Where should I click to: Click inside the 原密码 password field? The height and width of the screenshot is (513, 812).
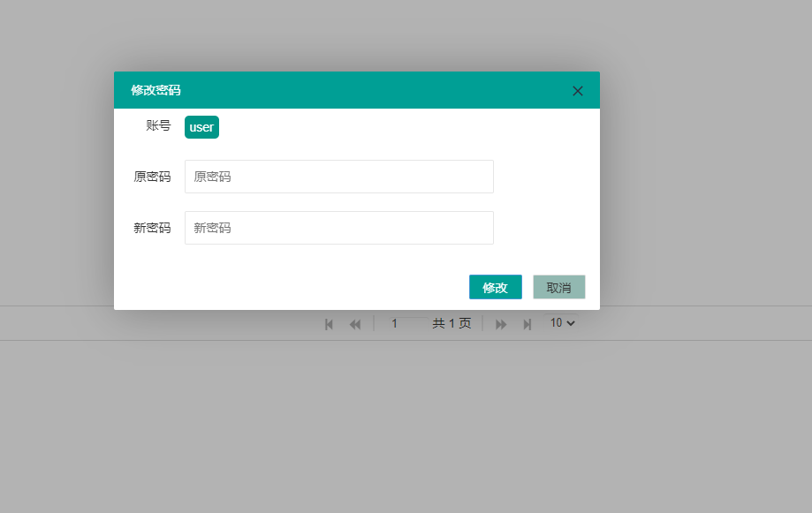point(338,177)
